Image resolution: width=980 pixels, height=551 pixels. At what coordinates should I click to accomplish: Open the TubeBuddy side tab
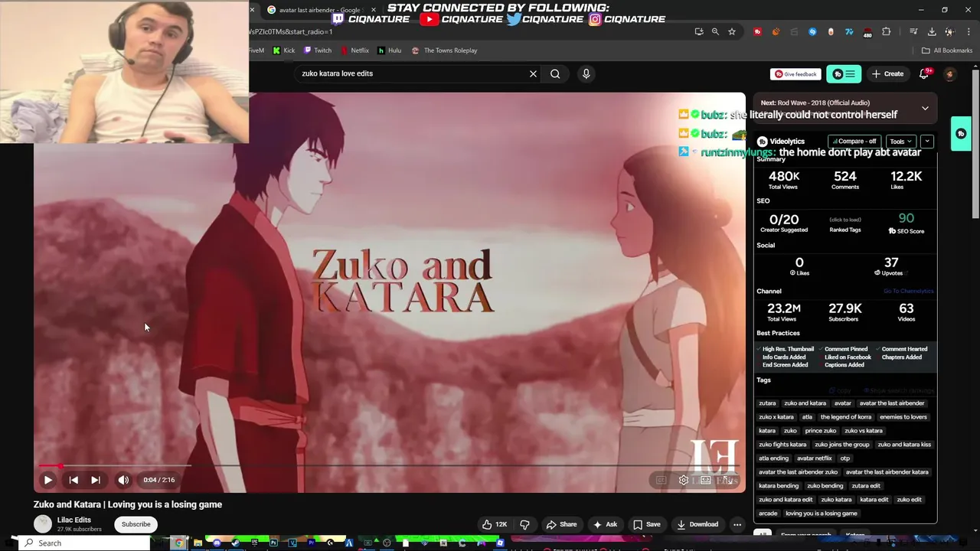pyautogui.click(x=961, y=134)
